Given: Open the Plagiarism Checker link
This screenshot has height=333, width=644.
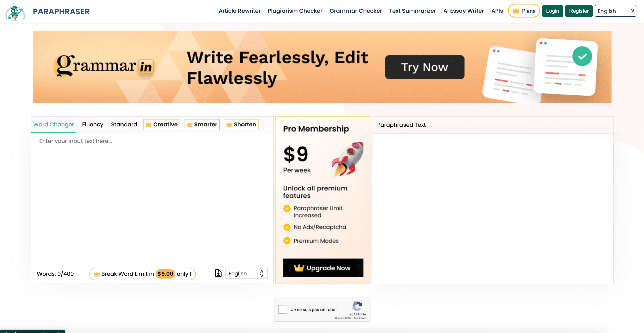Looking at the screenshot, I should pos(295,11).
